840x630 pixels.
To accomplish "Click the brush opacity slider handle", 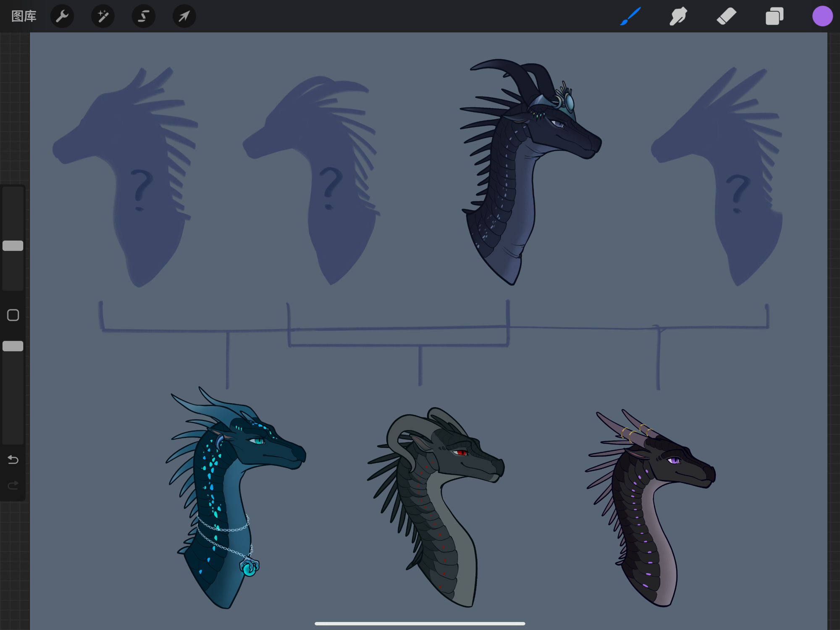I will 13,346.
